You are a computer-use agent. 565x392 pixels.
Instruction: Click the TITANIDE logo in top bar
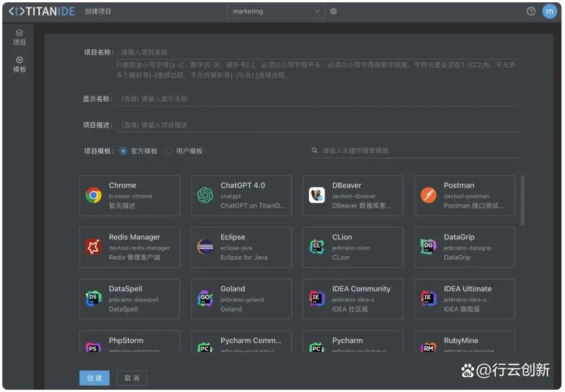click(x=38, y=10)
